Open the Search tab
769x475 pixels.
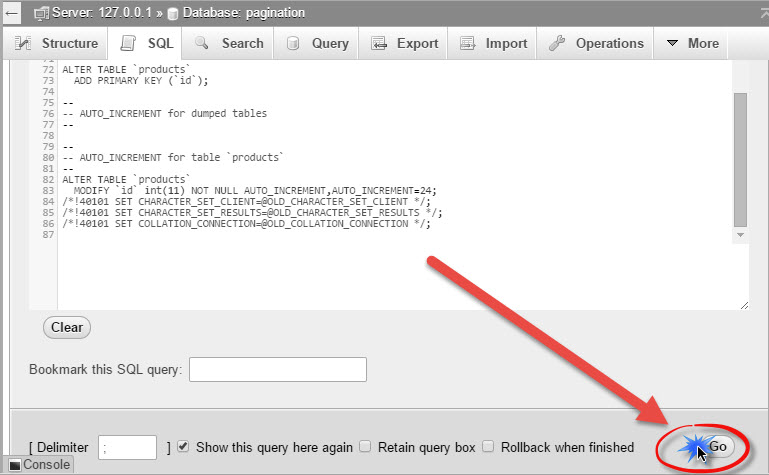click(x=228, y=43)
